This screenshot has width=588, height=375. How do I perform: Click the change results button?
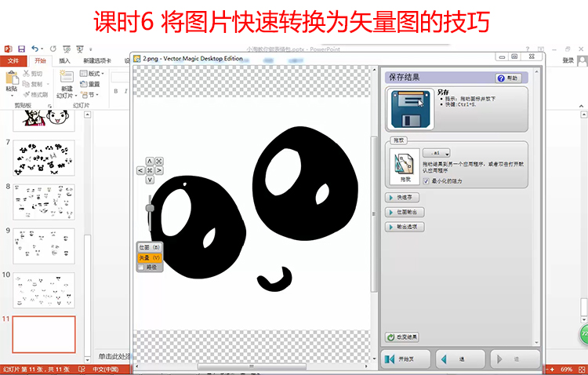[x=402, y=337]
